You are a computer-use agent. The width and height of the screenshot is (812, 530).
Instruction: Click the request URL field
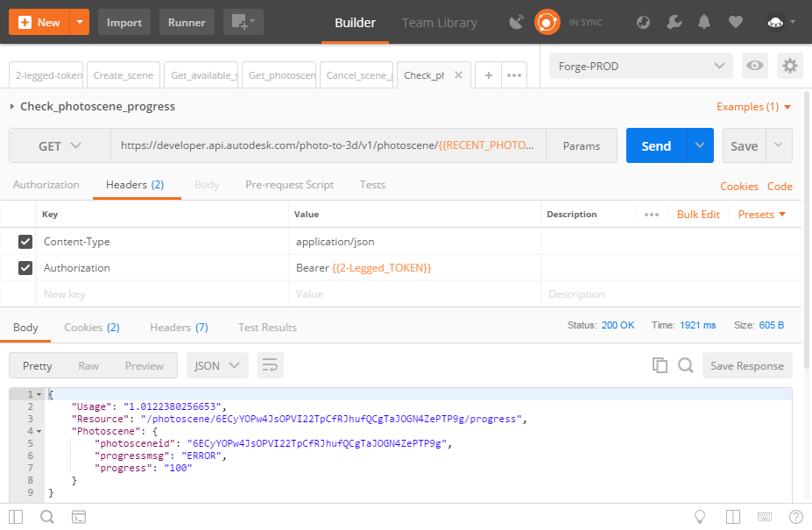pos(328,145)
